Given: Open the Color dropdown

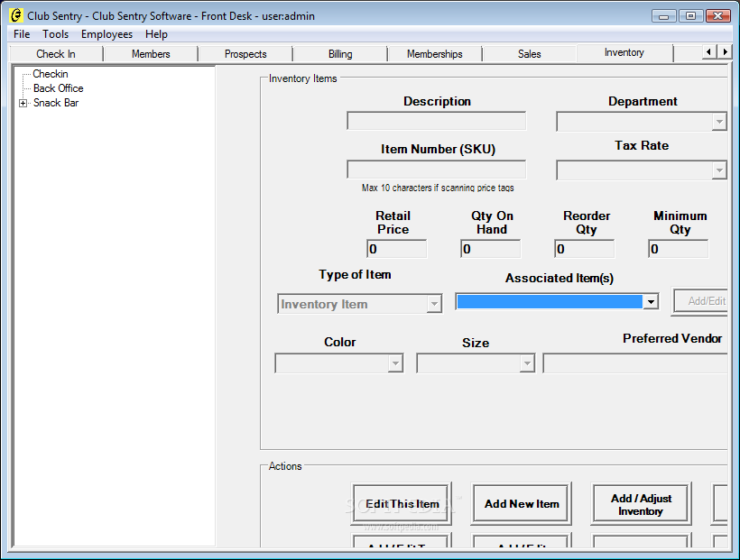Looking at the screenshot, I should coord(395,363).
